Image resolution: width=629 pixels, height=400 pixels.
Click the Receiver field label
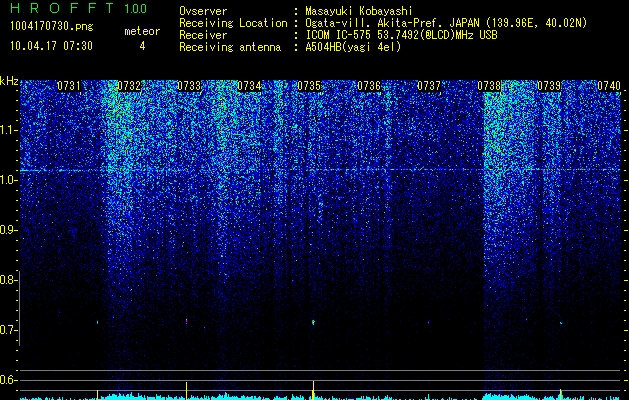[x=203, y=35]
